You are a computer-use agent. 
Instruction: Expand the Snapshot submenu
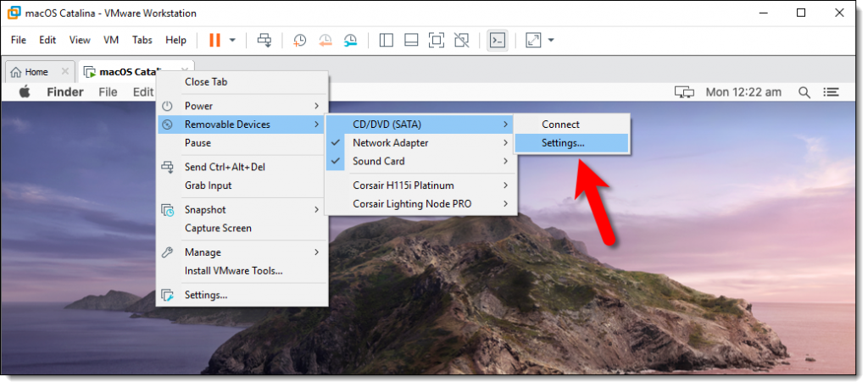pos(242,209)
